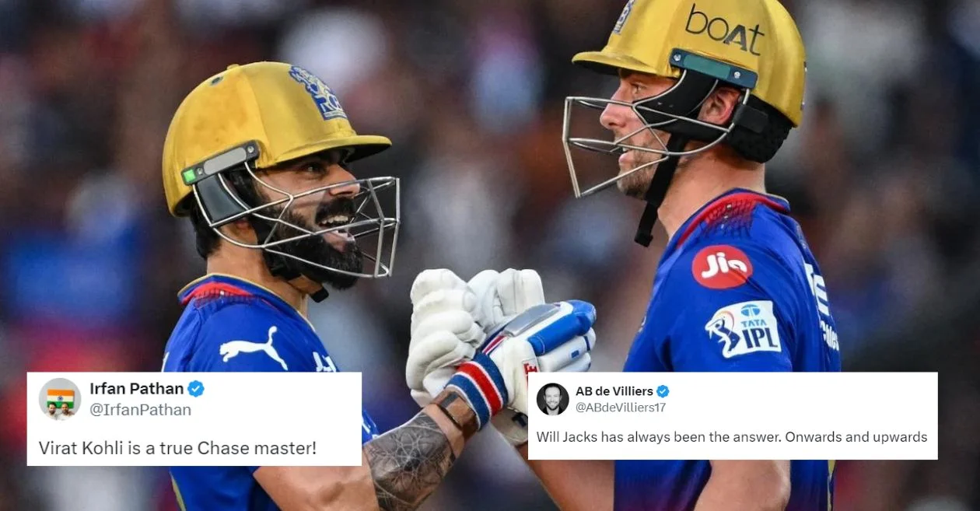The image size is (980, 511).
Task: Select the 'Virat Kohli is a true Chase master!' tweet text
Action: point(177,448)
